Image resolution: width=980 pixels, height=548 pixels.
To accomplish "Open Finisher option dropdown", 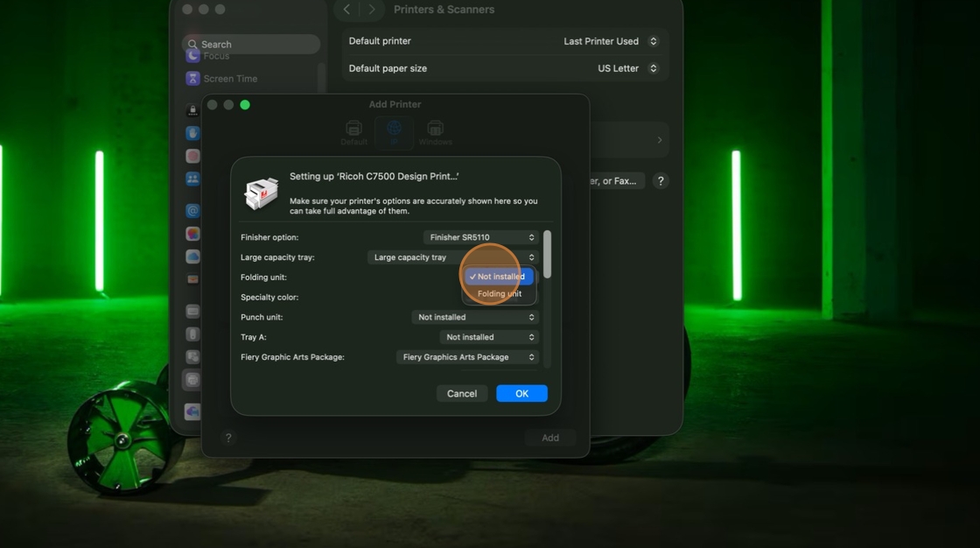I will 480,237.
